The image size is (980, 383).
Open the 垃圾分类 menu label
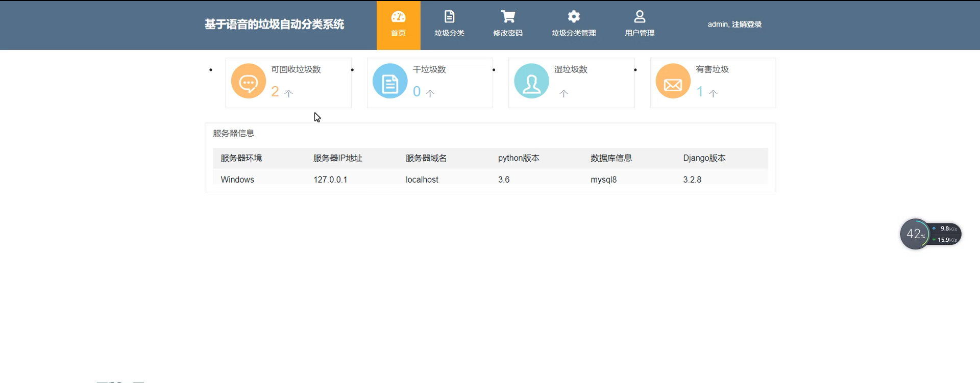point(449,33)
